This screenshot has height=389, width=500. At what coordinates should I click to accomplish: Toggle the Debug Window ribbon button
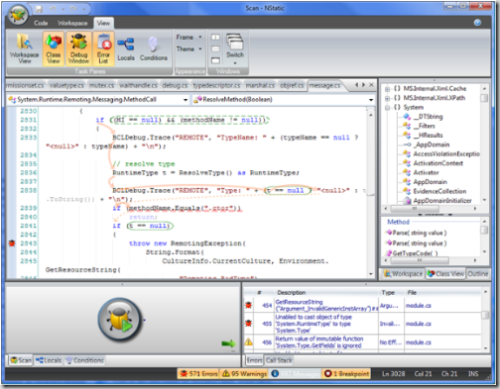pos(79,49)
